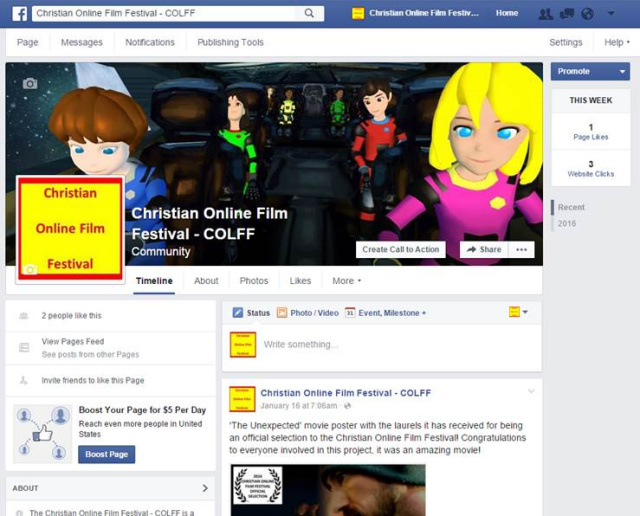The image size is (640, 516).
Task: Jump to Recent in timeline
Action: (571, 207)
